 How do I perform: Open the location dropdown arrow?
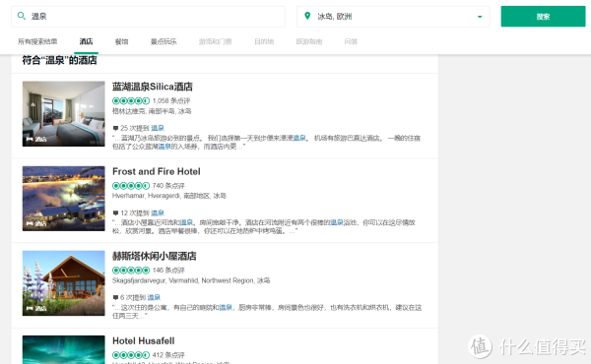pyautogui.click(x=480, y=17)
